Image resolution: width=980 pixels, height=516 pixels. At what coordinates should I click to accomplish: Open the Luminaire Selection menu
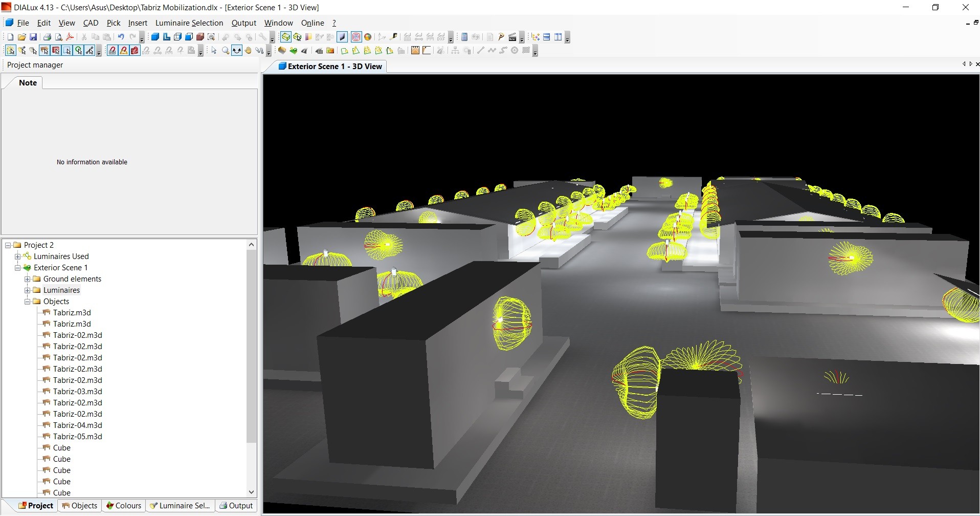(189, 23)
